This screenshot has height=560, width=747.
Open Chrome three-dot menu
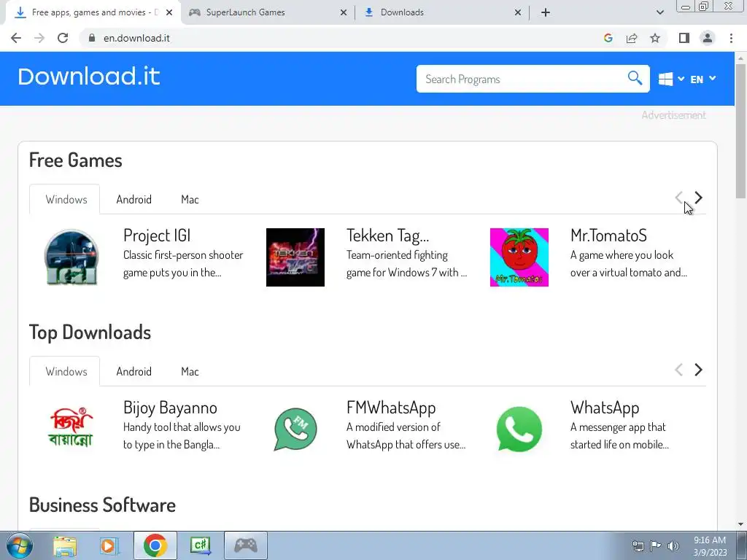point(731,38)
